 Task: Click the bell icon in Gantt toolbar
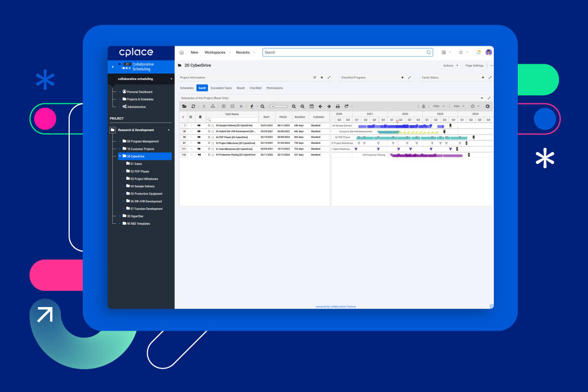424,107
